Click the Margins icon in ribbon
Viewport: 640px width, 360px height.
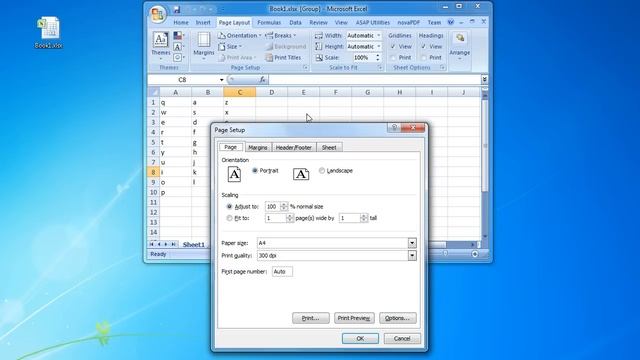click(204, 40)
